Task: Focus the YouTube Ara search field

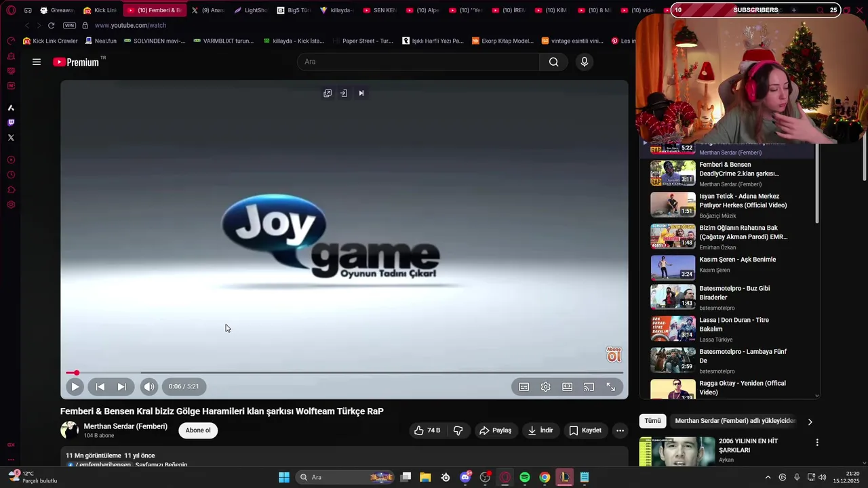Action: click(x=418, y=62)
